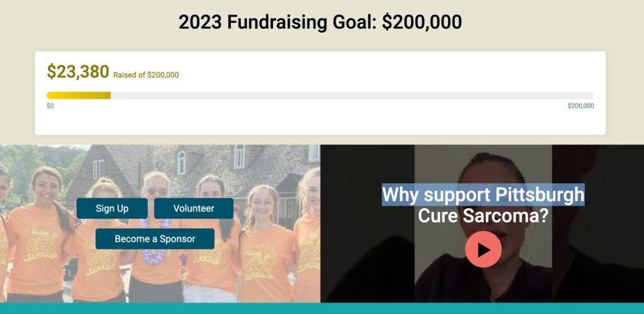Open the Volunteer button
644x314 pixels.
coord(194,208)
